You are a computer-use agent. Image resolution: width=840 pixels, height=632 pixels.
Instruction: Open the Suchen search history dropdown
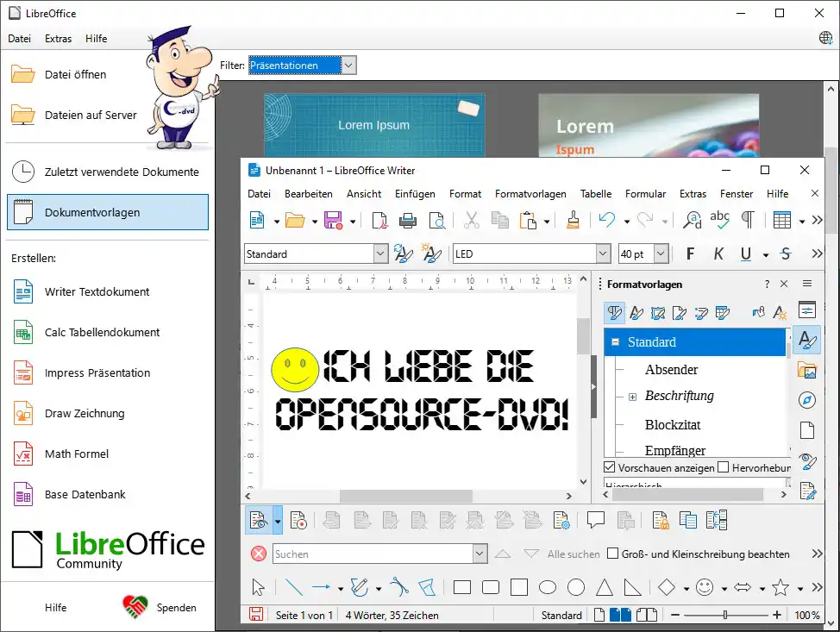point(480,554)
